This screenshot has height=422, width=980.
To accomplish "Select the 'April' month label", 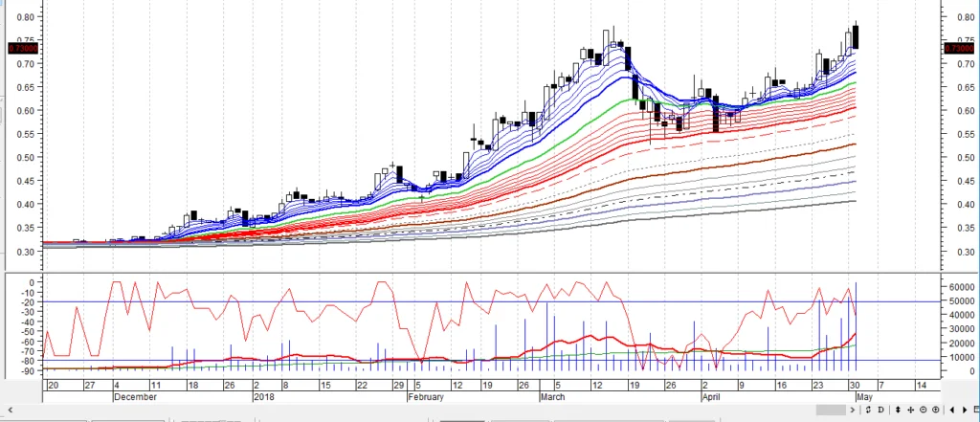I will point(712,397).
